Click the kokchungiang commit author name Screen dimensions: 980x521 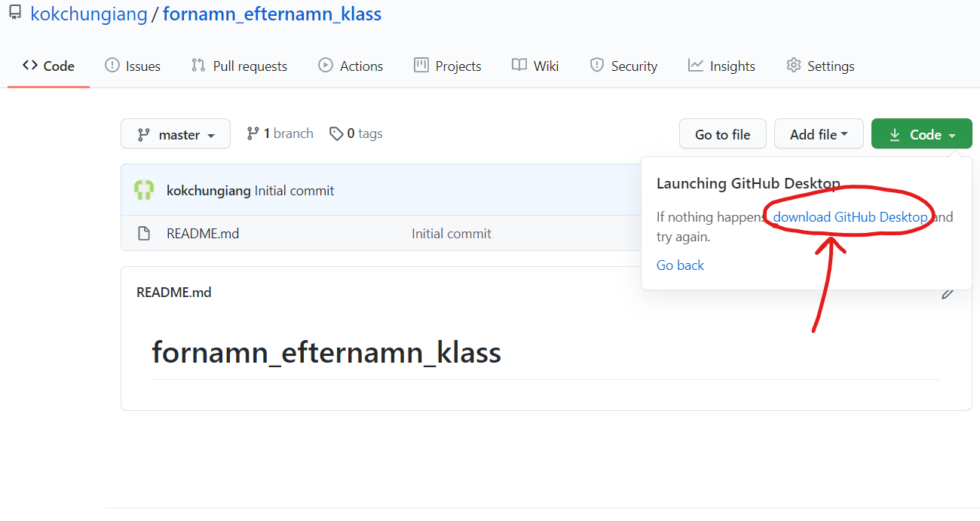click(209, 191)
